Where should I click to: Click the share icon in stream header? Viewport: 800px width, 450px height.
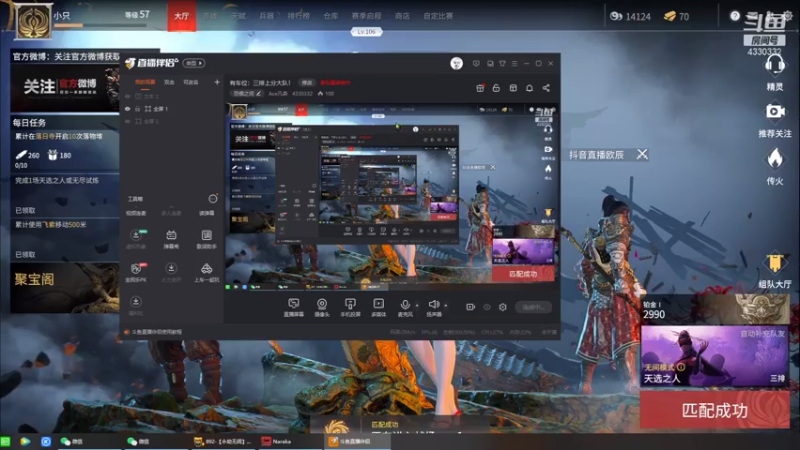coord(546,88)
